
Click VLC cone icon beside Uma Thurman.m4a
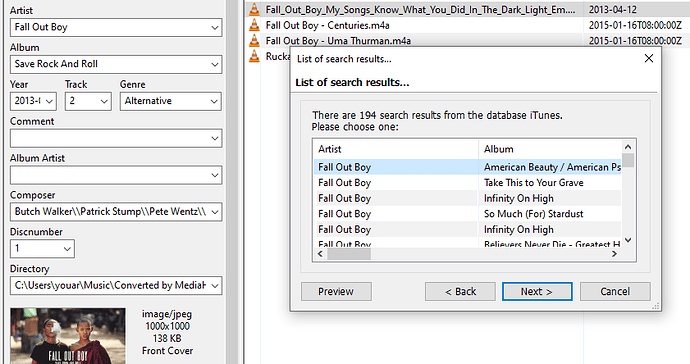pos(254,40)
